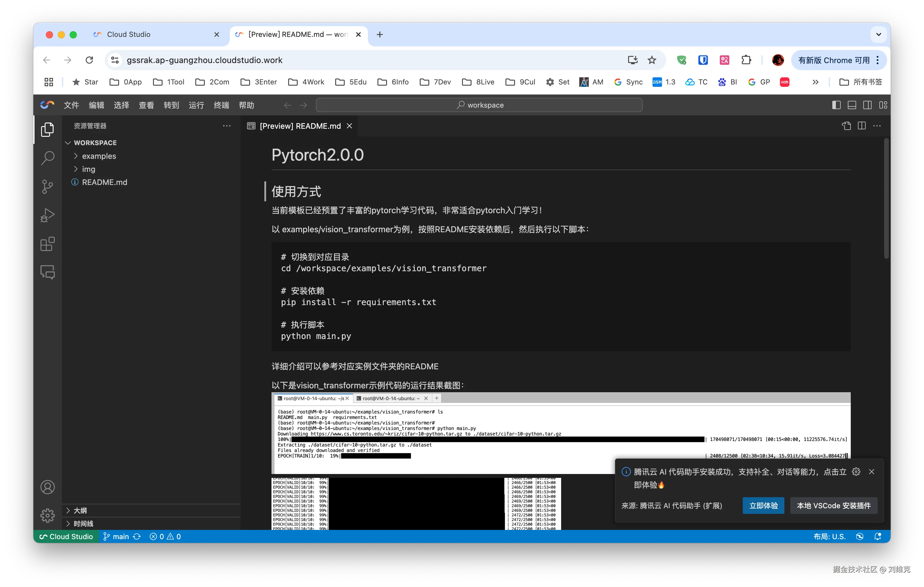Screen dimensions: 924x587
Task: Click the sync changes icon beside main branch
Action: point(137,536)
